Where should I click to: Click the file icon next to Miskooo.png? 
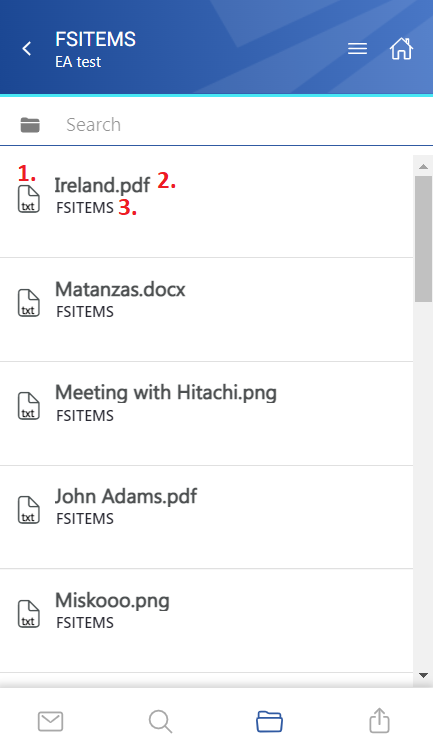29,614
